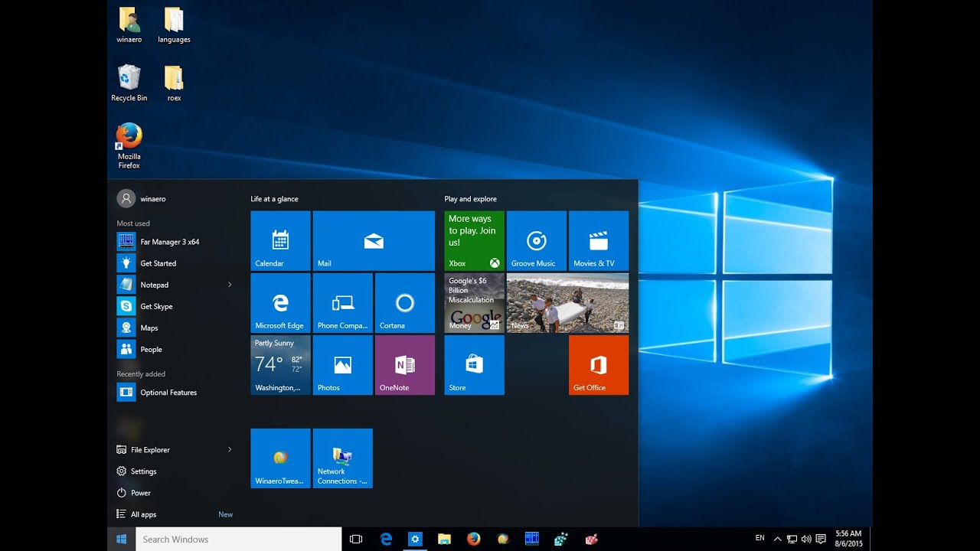Select the languages desktop folder

pyautogui.click(x=174, y=25)
